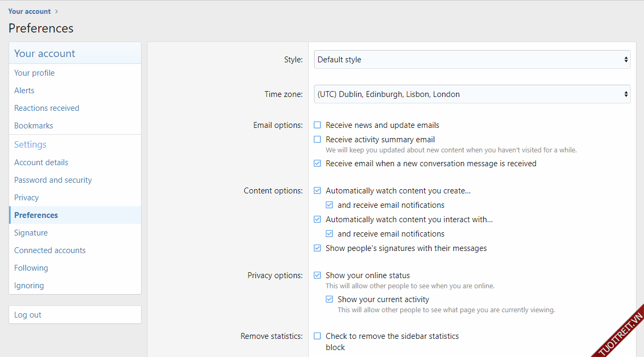Turn off Show your online status

pyautogui.click(x=318, y=275)
